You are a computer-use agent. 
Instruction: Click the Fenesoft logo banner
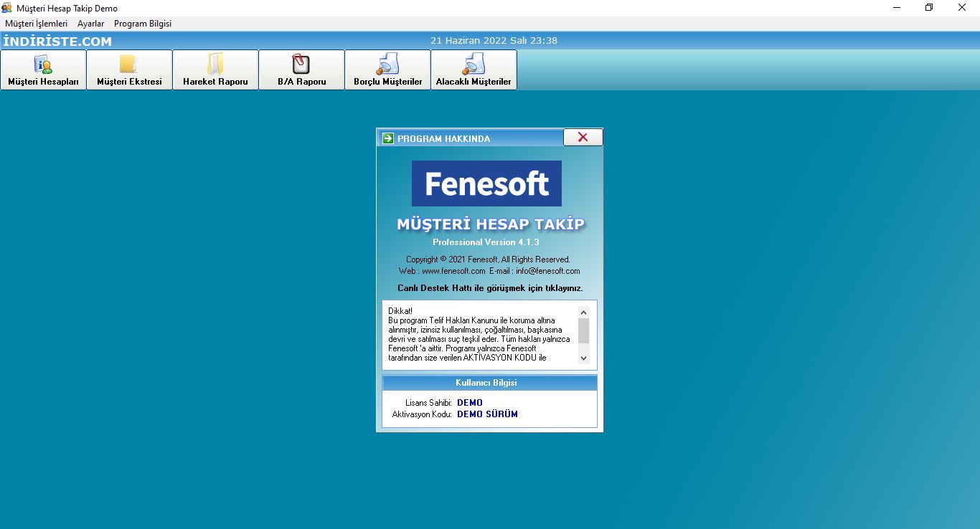(486, 184)
